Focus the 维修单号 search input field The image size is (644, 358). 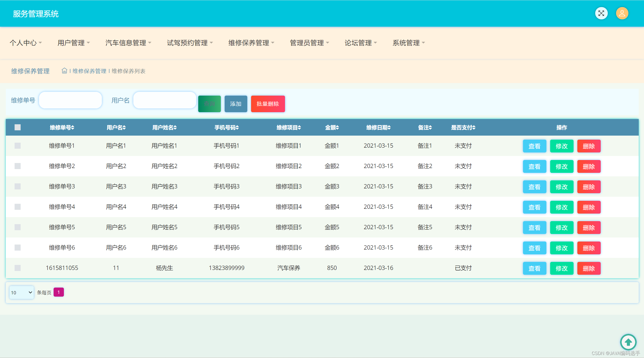click(x=70, y=100)
